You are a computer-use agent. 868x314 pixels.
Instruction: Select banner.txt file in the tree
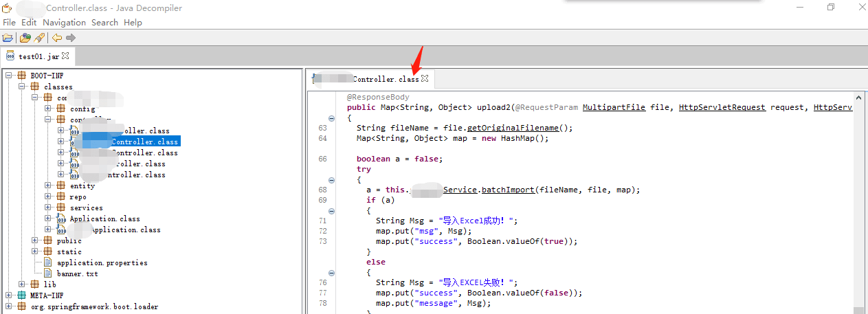[x=77, y=273]
